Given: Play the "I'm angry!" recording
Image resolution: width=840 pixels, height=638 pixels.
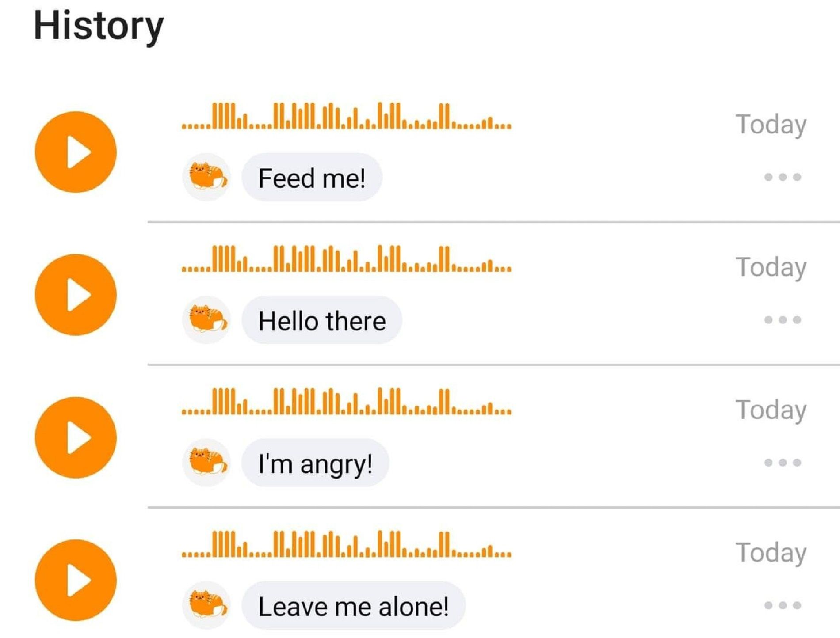Looking at the screenshot, I should [x=76, y=437].
